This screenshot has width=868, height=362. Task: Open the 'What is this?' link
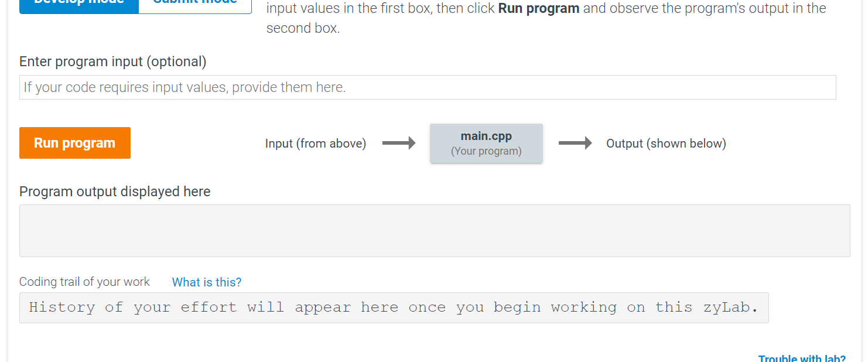(x=206, y=282)
